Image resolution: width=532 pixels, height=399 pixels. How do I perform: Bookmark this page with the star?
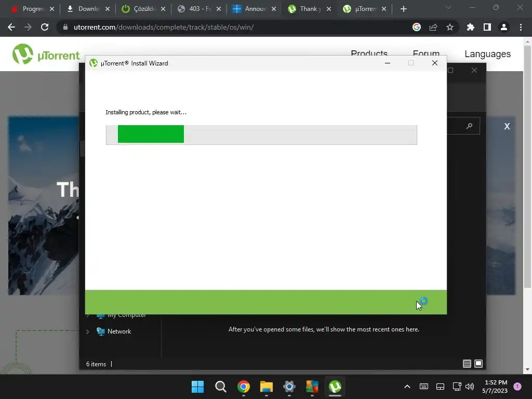(x=450, y=27)
